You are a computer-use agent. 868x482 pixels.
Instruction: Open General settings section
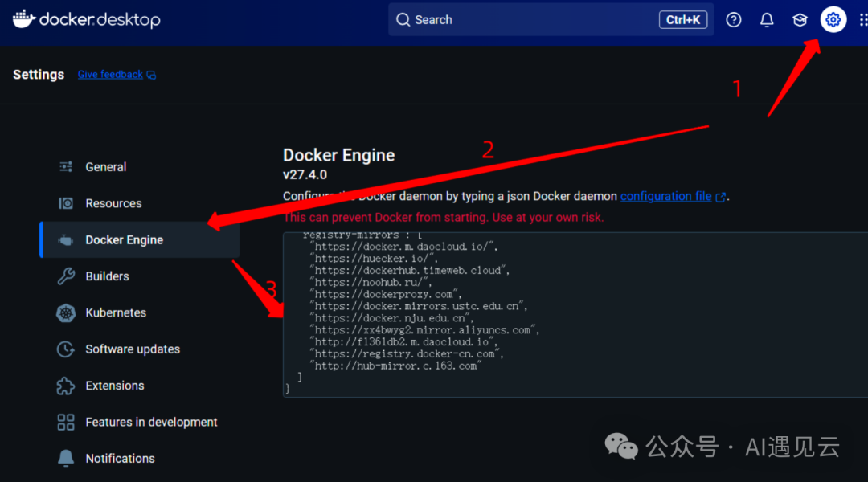(140, 166)
